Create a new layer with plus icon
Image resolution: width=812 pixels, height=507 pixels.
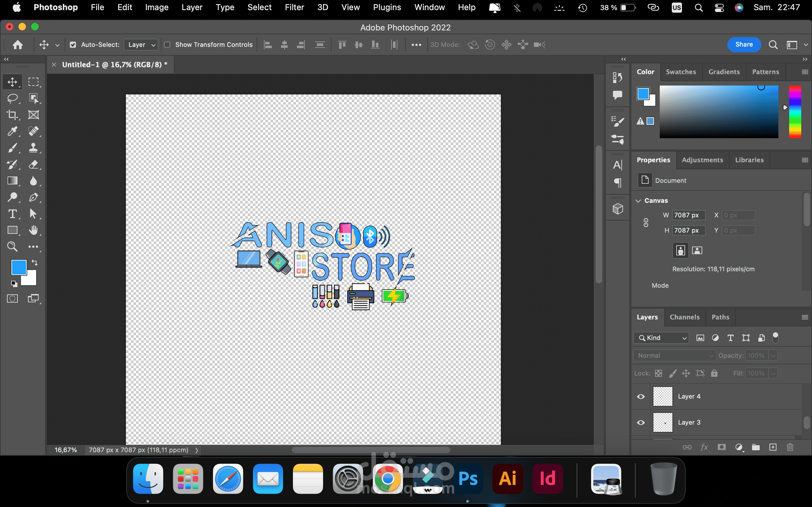[773, 447]
